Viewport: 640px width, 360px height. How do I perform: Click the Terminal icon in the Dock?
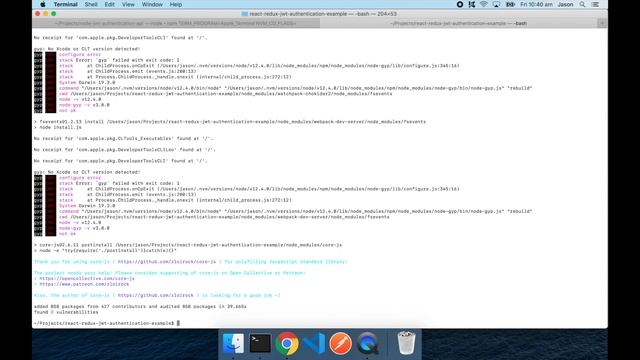pos(260,343)
